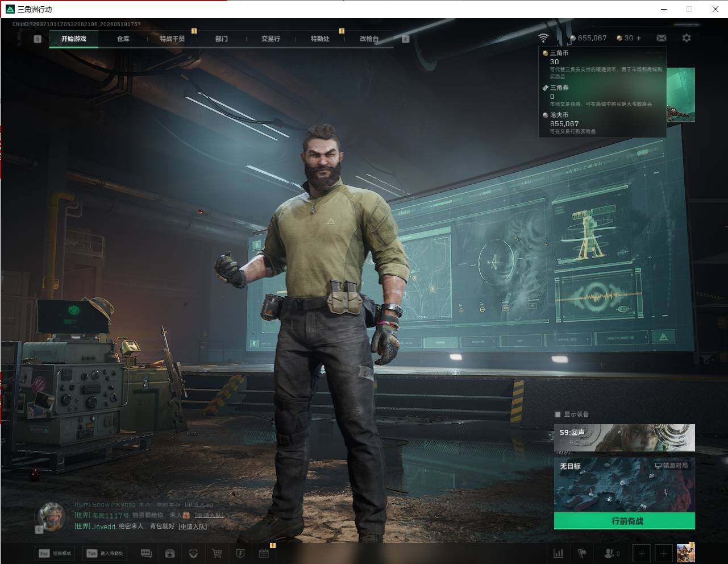Click the 毛民1117号 world chat message

pyautogui.click(x=149, y=516)
